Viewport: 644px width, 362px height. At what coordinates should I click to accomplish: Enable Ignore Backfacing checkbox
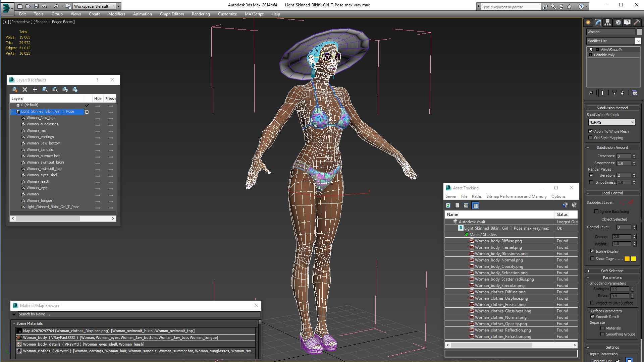[x=596, y=212]
